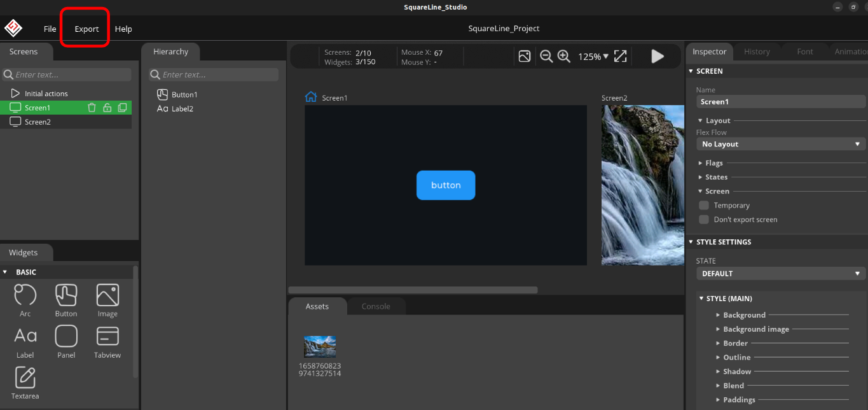This screenshot has width=868, height=410.
Task: Check the Don't export screen box
Action: point(704,219)
